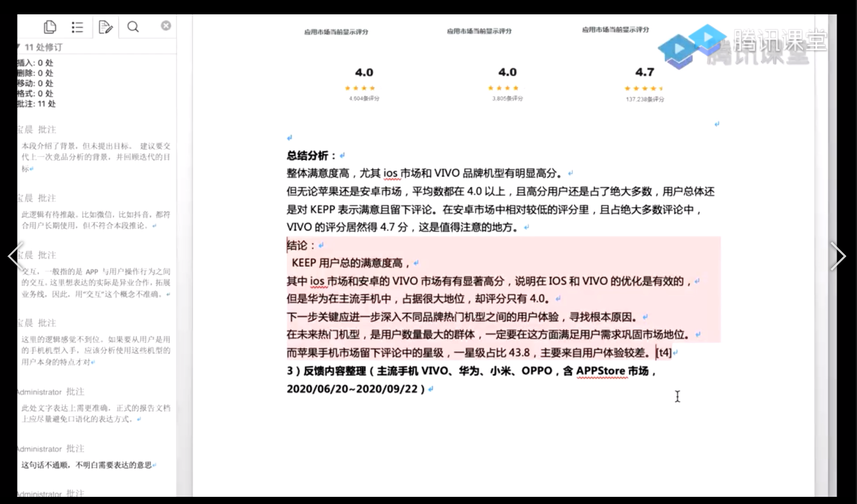Screen dimensions: 857x504
Task: Click the '格式: 0 处' revision count
Action: (35, 93)
